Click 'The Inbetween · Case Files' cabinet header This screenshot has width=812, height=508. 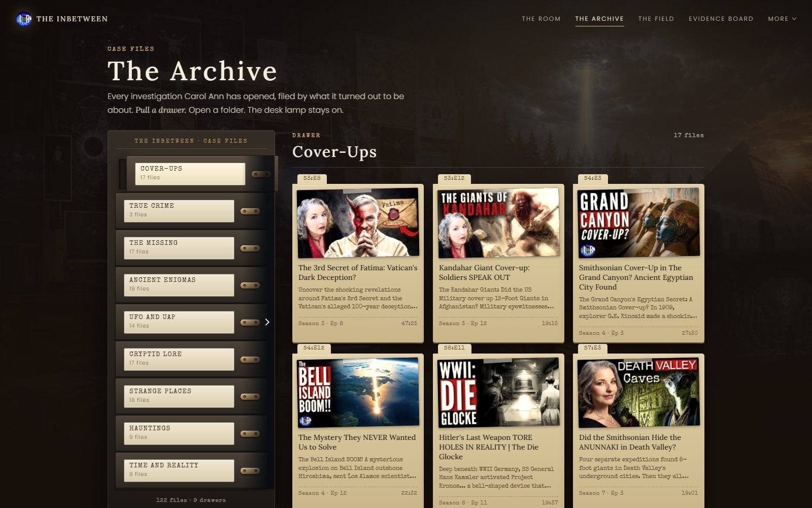point(191,141)
